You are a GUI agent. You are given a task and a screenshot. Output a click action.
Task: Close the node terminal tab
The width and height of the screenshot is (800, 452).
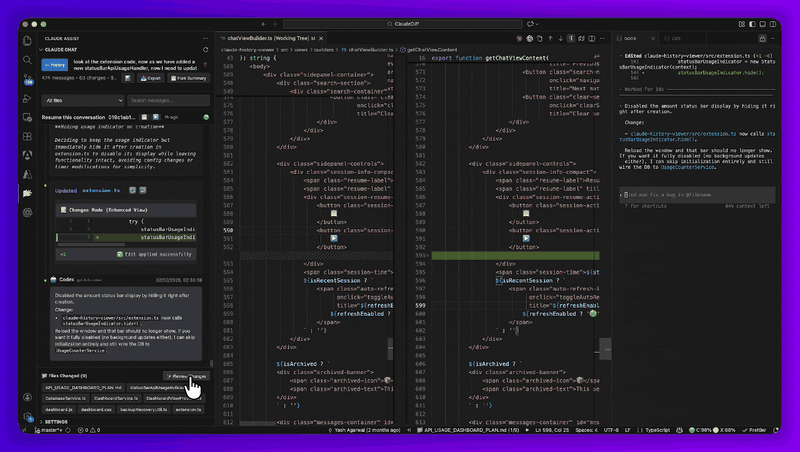pyautogui.click(x=653, y=38)
